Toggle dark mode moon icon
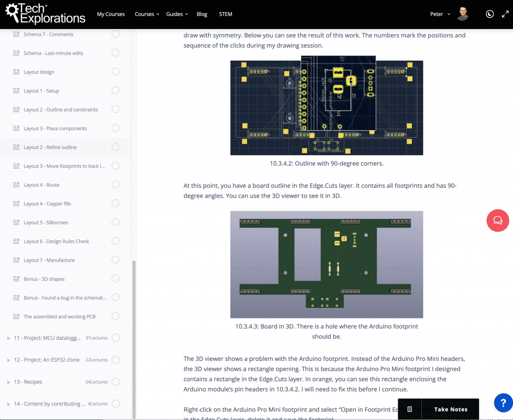 pyautogui.click(x=489, y=14)
